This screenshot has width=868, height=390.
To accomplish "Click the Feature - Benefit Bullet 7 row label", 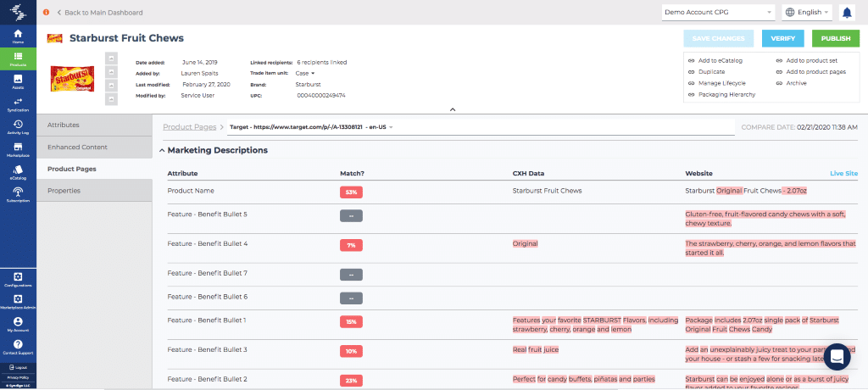I will tap(207, 273).
